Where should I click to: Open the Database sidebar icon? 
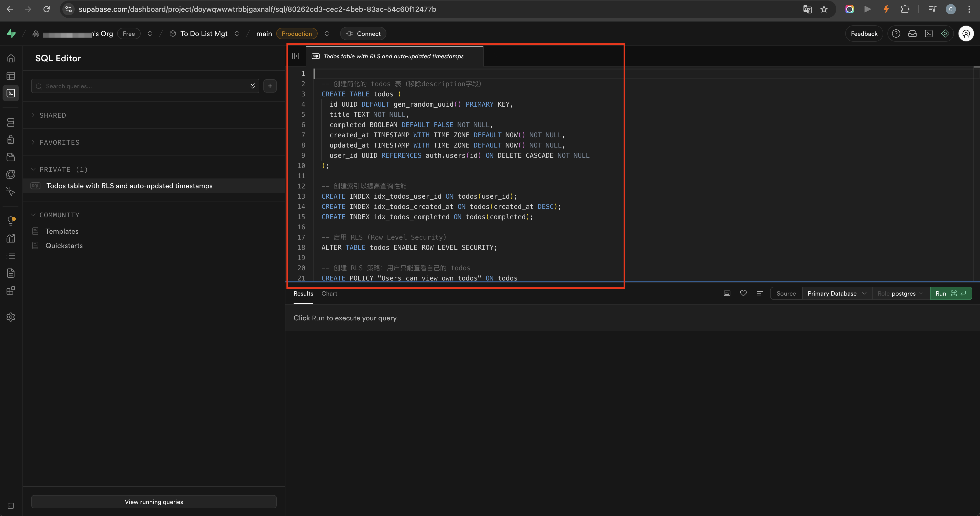11,122
